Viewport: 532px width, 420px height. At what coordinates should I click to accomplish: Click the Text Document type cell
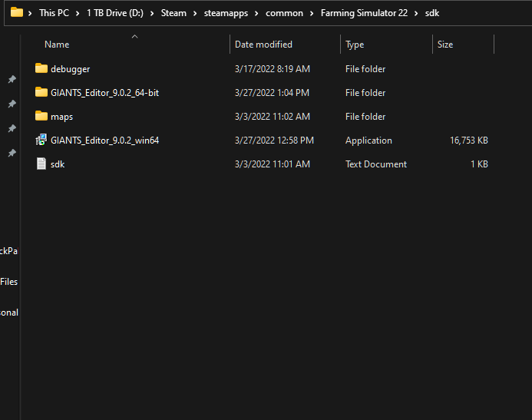tap(376, 164)
